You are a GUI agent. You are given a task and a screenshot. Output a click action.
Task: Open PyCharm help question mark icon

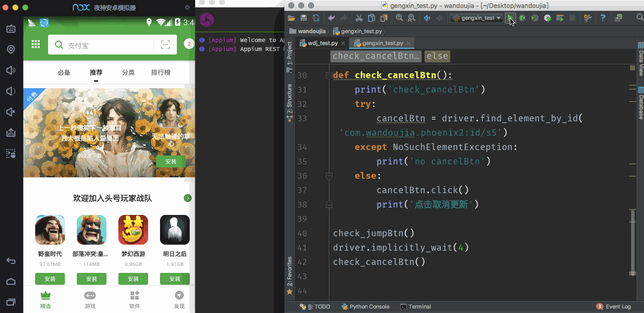coord(603,18)
